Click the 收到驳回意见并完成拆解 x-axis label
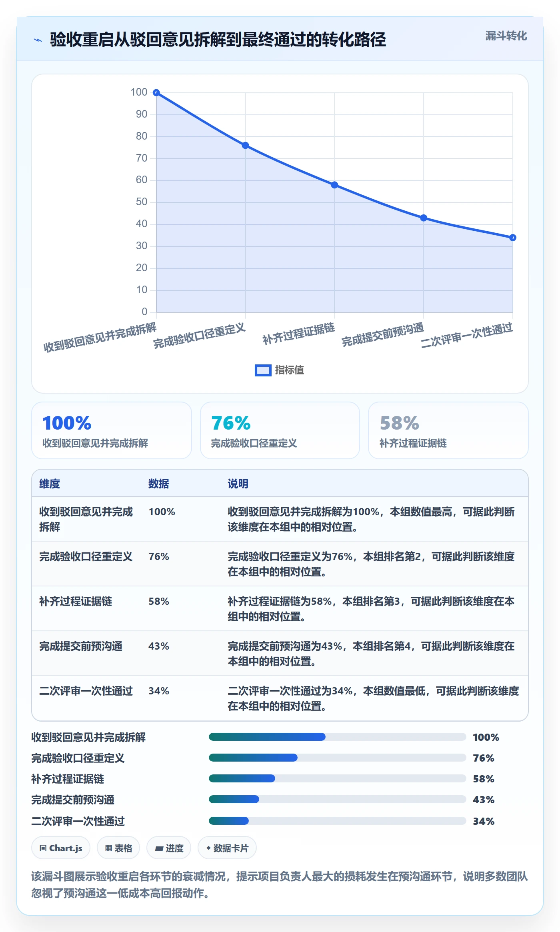Viewport: 560px width, 932px height. point(100,338)
